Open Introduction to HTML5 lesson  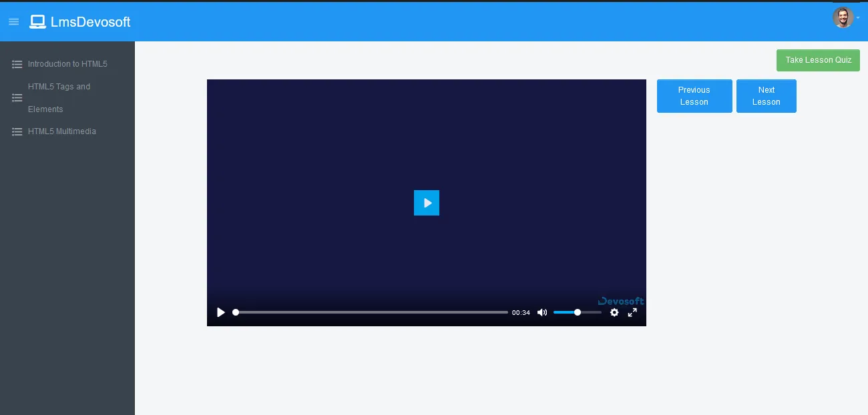pos(67,64)
